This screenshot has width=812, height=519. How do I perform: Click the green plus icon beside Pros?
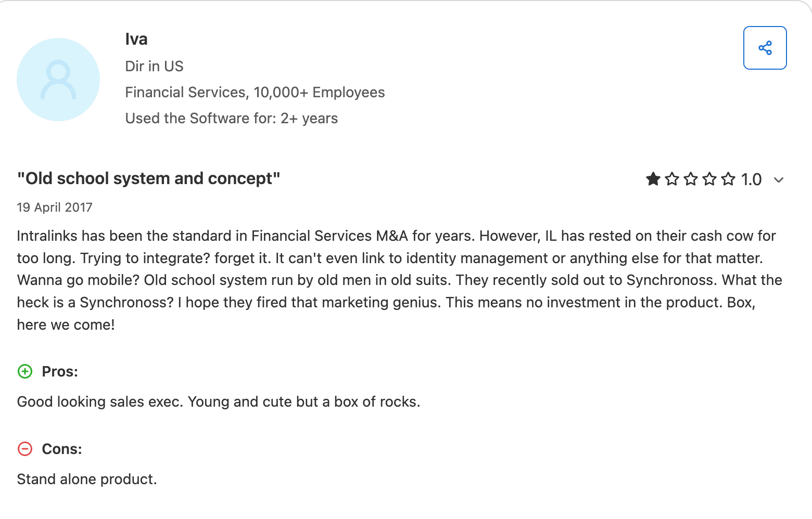tap(24, 371)
